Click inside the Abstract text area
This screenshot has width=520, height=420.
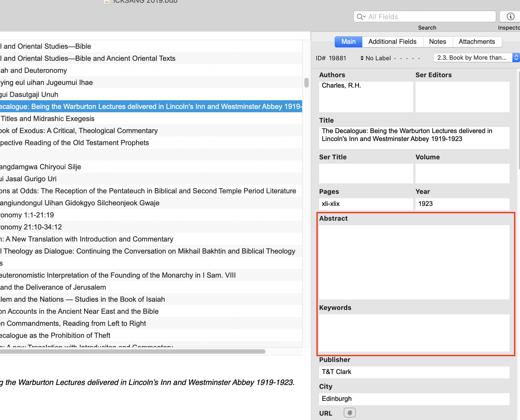pyautogui.click(x=414, y=262)
